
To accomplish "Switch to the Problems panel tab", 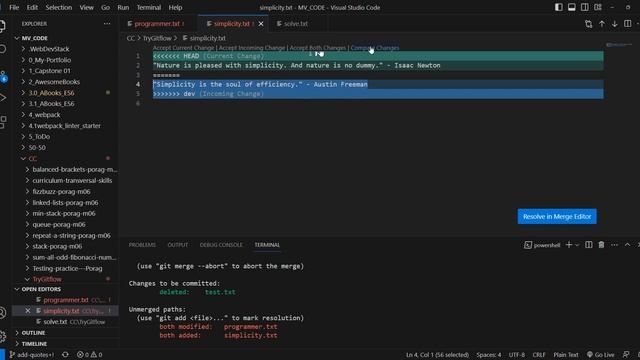I will [x=142, y=245].
